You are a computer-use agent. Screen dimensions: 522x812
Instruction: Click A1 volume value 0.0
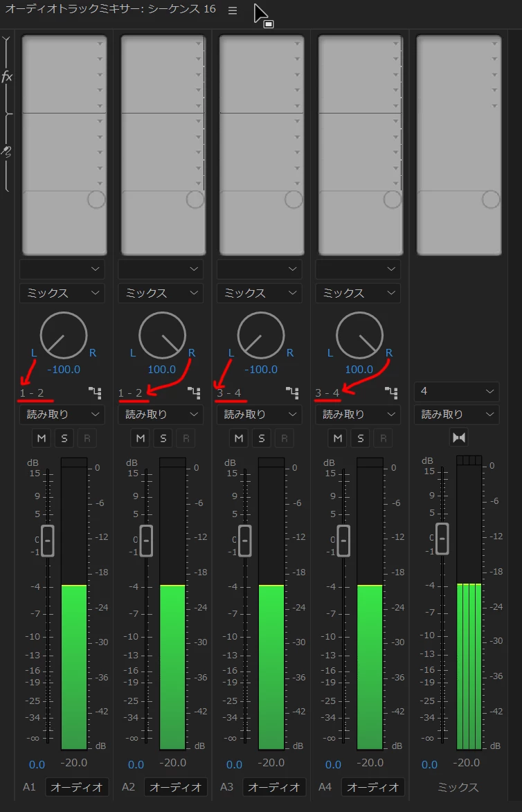point(37,764)
